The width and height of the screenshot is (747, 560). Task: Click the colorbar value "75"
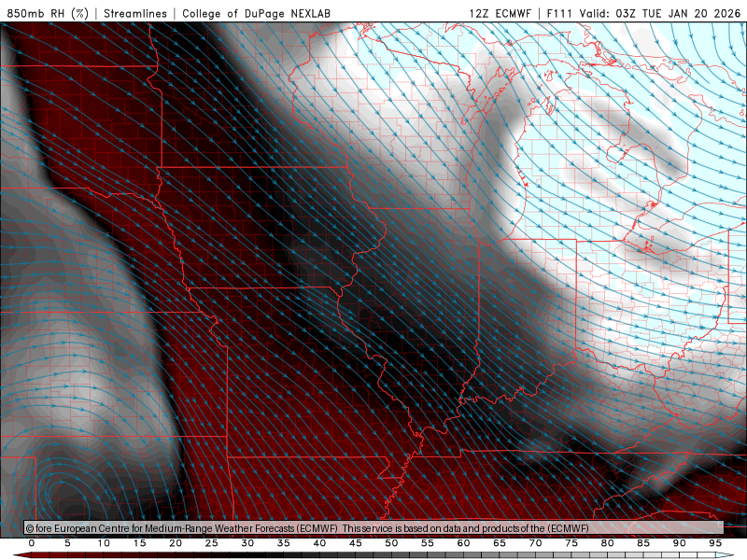pyautogui.click(x=571, y=543)
